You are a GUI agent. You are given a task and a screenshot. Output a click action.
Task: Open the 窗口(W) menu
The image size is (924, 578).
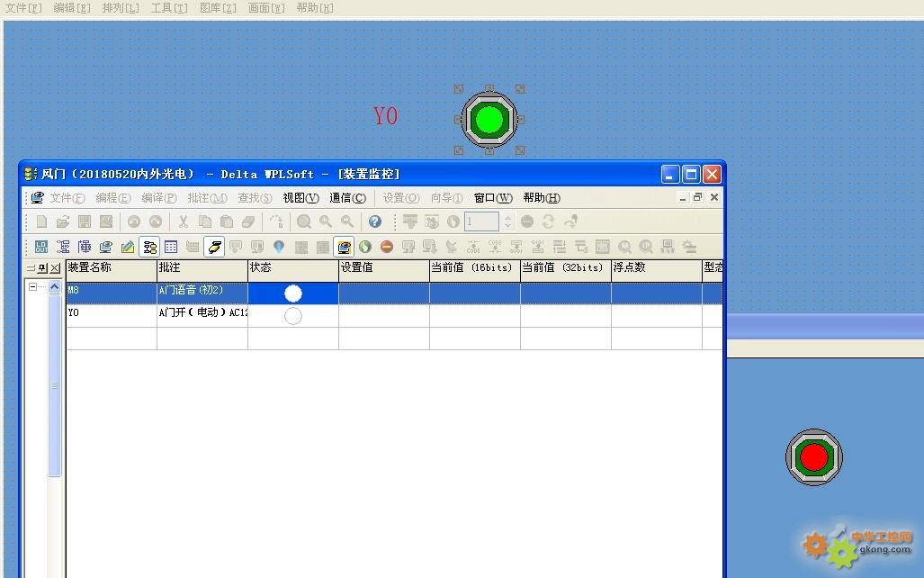click(493, 198)
